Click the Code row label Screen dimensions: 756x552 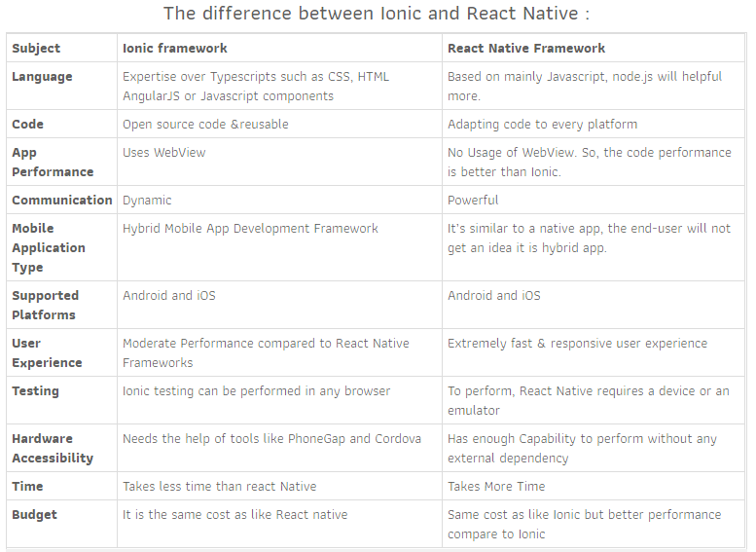[x=27, y=124]
